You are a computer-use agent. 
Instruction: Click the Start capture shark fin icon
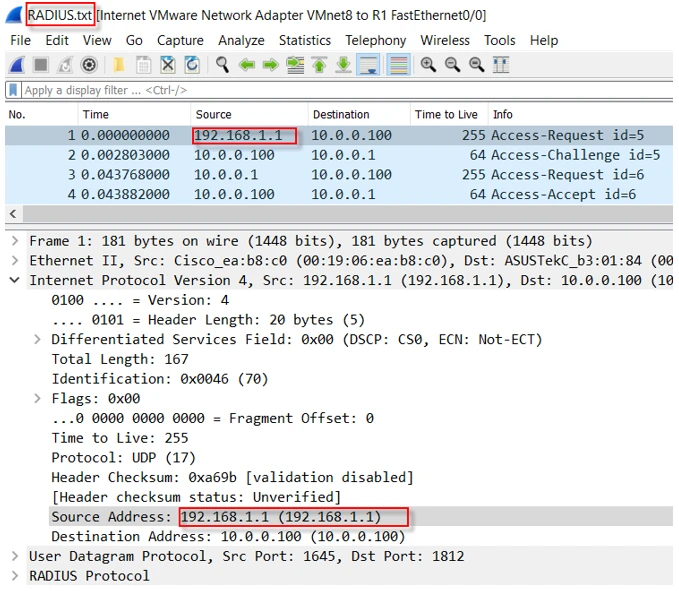[17, 65]
